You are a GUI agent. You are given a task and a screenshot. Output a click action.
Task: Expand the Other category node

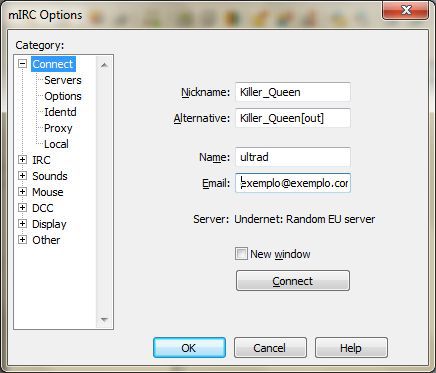[22, 240]
